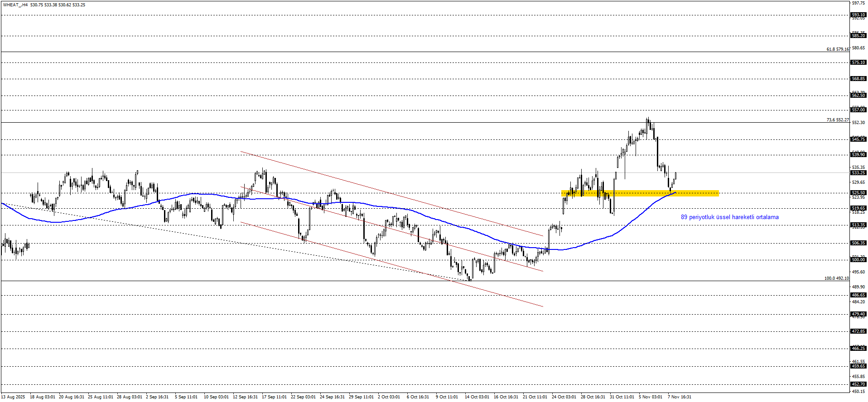Select the 533.25 current price label
This screenshot has width=868, height=402.
click(858, 173)
